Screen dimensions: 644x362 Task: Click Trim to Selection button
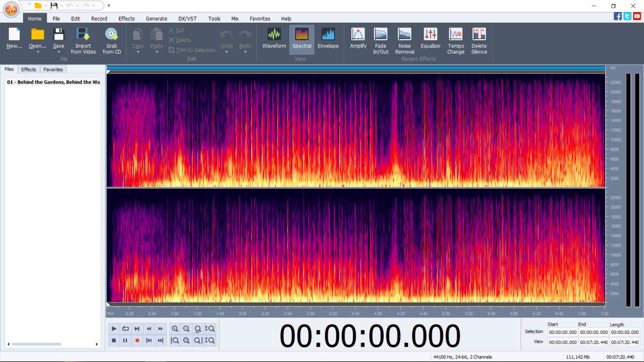pyautogui.click(x=192, y=50)
